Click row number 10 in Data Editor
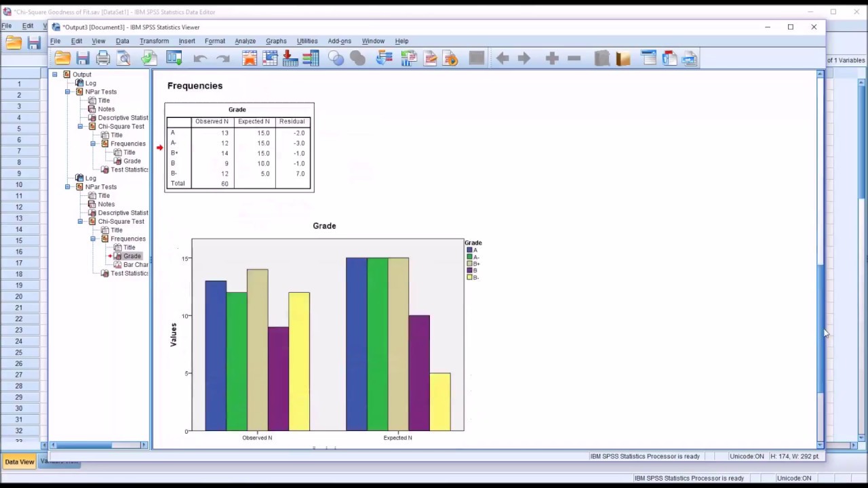This screenshot has width=868, height=488. coord(19,184)
